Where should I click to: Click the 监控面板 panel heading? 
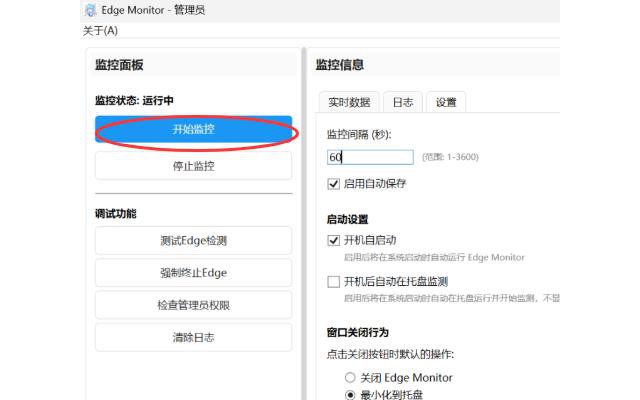coord(119,65)
